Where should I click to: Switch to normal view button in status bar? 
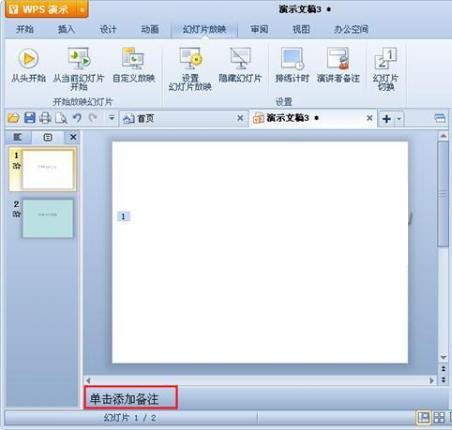(x=424, y=417)
